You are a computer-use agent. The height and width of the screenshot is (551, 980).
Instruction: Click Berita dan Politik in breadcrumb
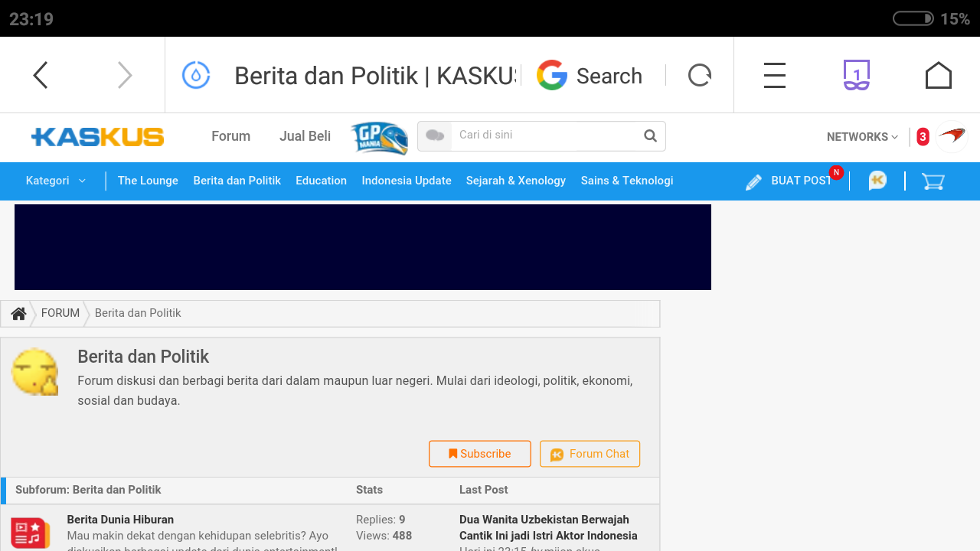(138, 313)
